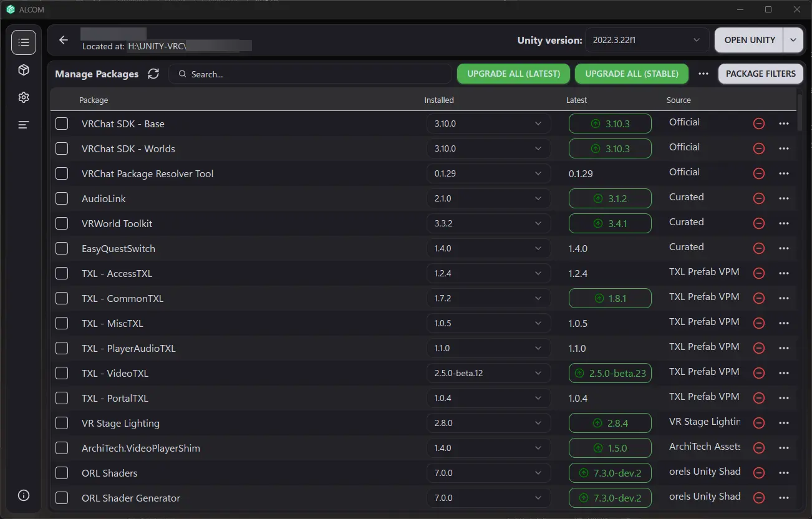Click Upgrade All (Stable) button
This screenshot has height=519, width=812.
(631, 74)
